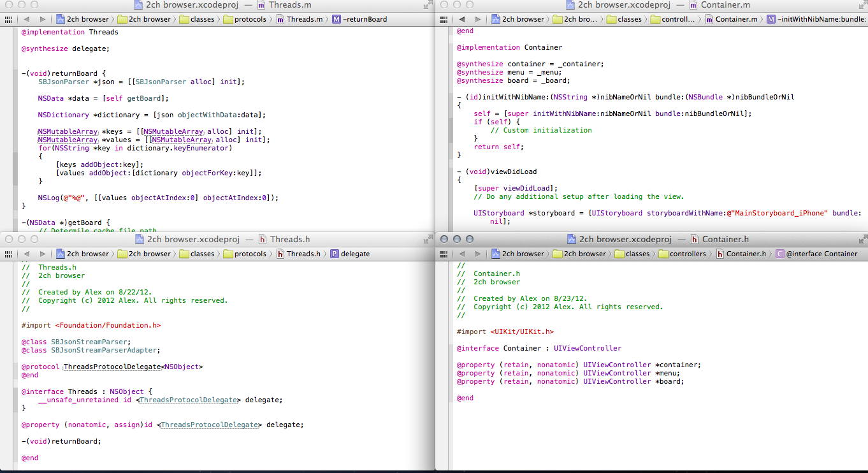Screen dimensions: 868x473
Task: Open Container.m file breadcrumb popup
Action: click(732, 19)
